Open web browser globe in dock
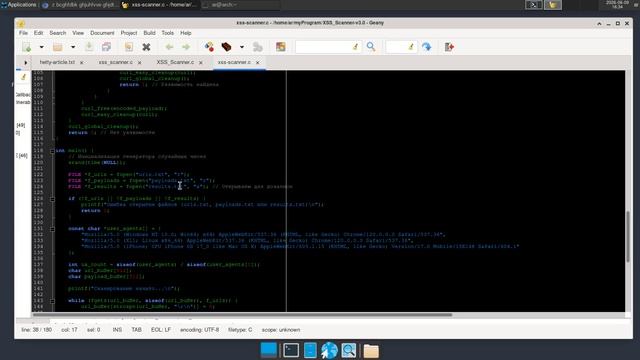This screenshot has width=640, height=360. pyautogui.click(x=329, y=350)
